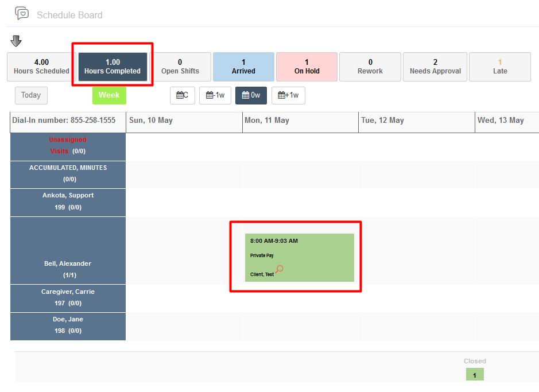Select the Ankota, Support row header
Image resolution: width=539 pixels, height=392 pixels.
click(x=68, y=203)
